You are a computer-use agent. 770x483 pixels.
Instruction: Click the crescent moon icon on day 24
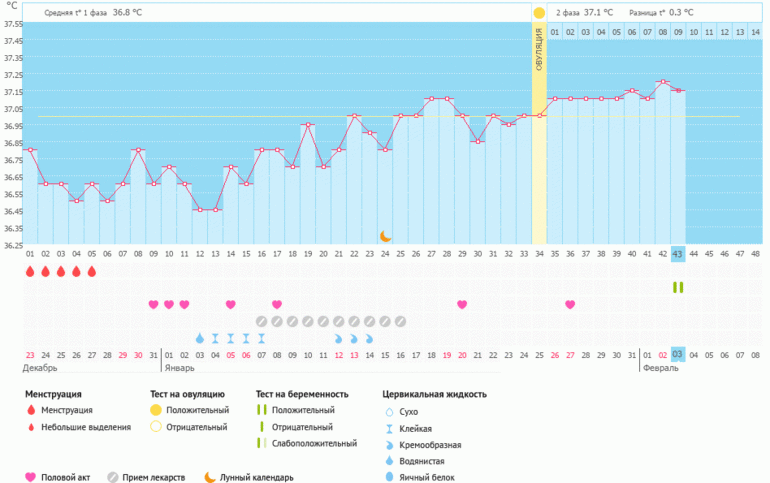click(385, 236)
